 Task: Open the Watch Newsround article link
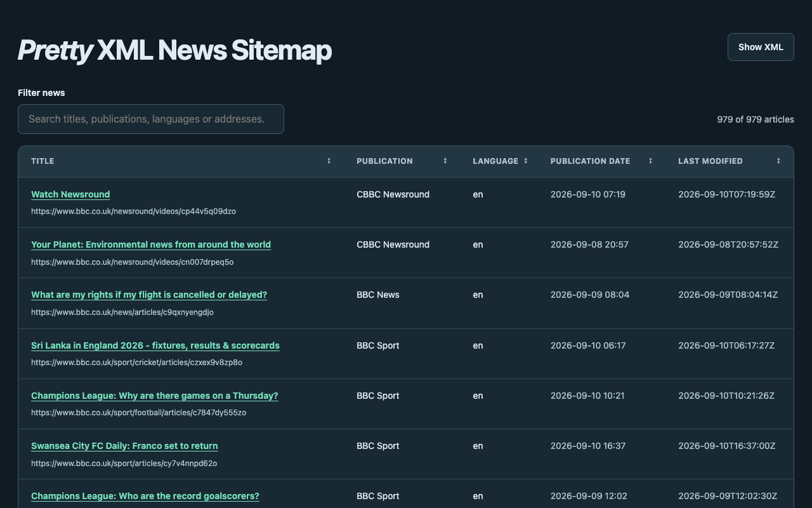click(70, 194)
